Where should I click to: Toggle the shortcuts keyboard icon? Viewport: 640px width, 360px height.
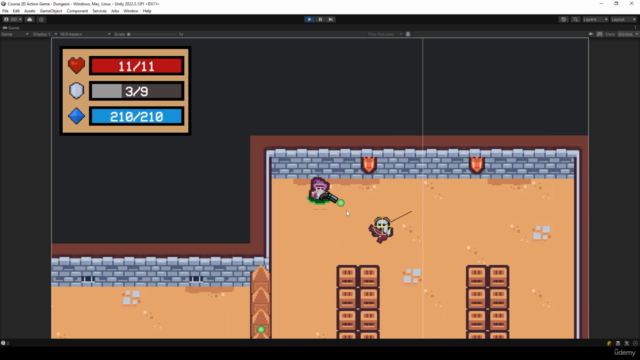[x=599, y=34]
